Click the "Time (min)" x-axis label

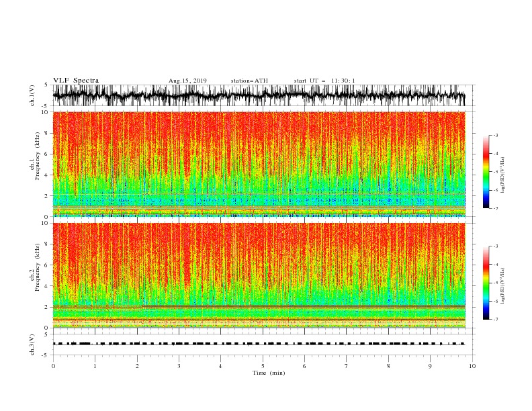269,373
